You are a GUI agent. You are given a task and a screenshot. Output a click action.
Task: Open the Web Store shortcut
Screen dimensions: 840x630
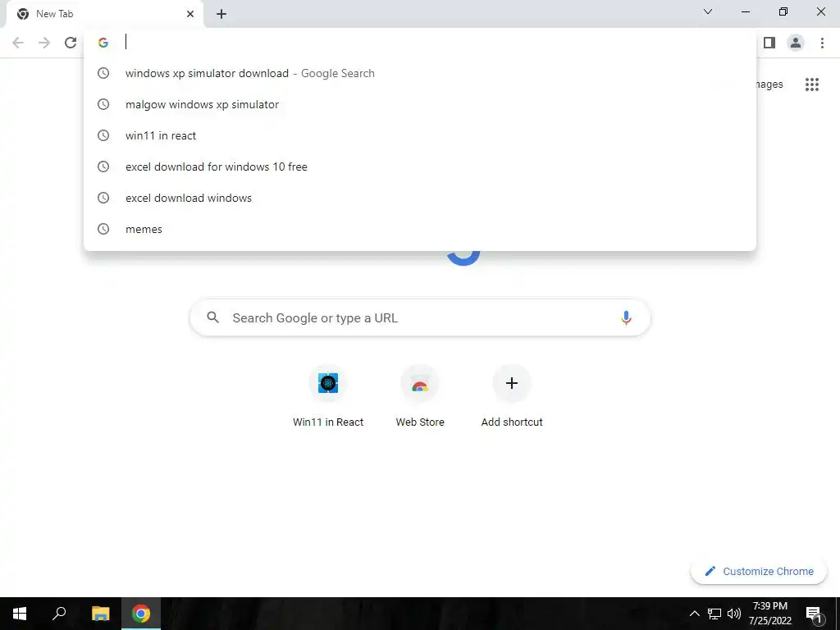(420, 396)
